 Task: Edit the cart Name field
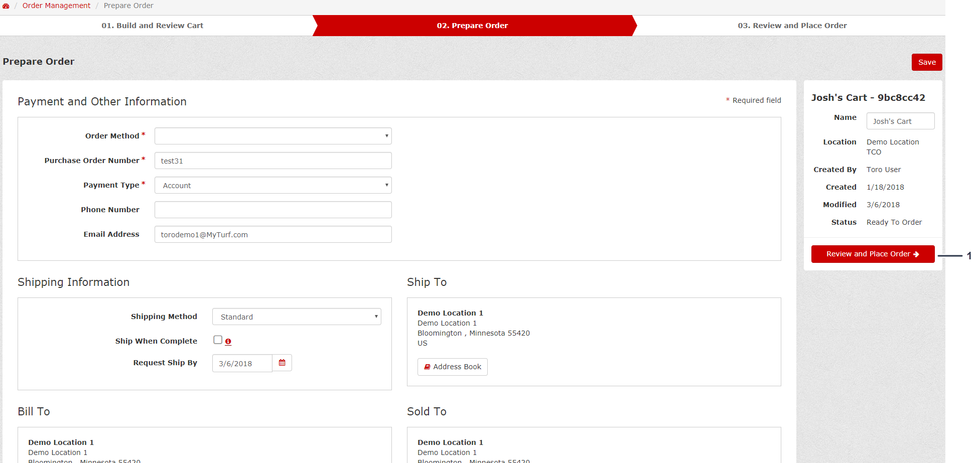pos(900,121)
